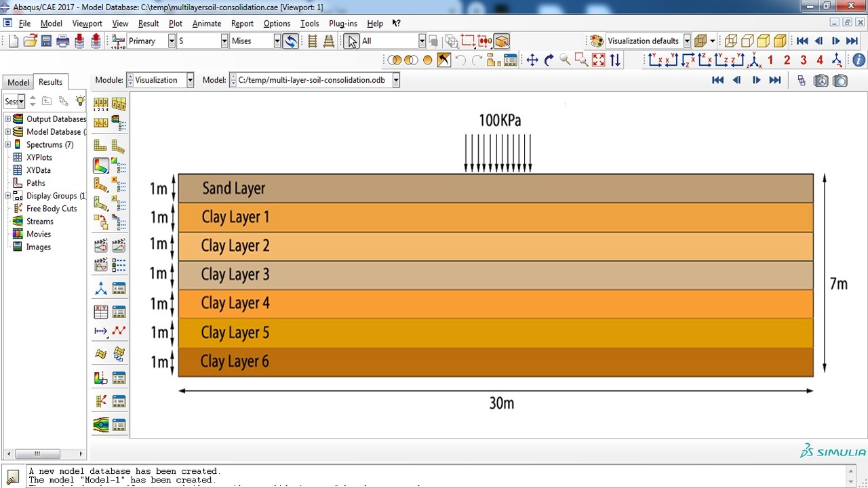Open the Result menu
The image size is (868, 488).
(x=149, y=23)
